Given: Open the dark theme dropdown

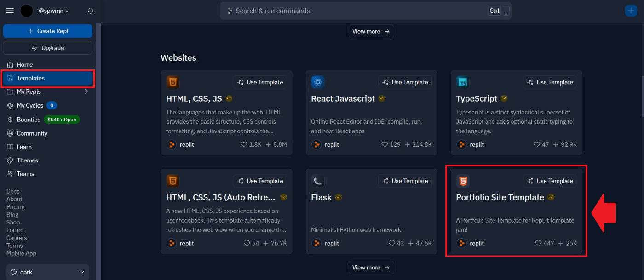Looking at the screenshot, I should point(47,272).
